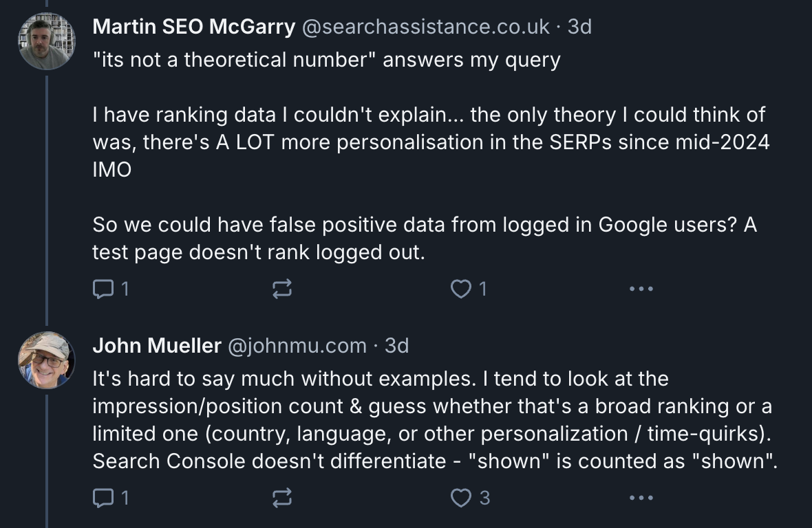The width and height of the screenshot is (812, 528).
Task: Click the repost icon under Martin's post
Action: pos(282,289)
